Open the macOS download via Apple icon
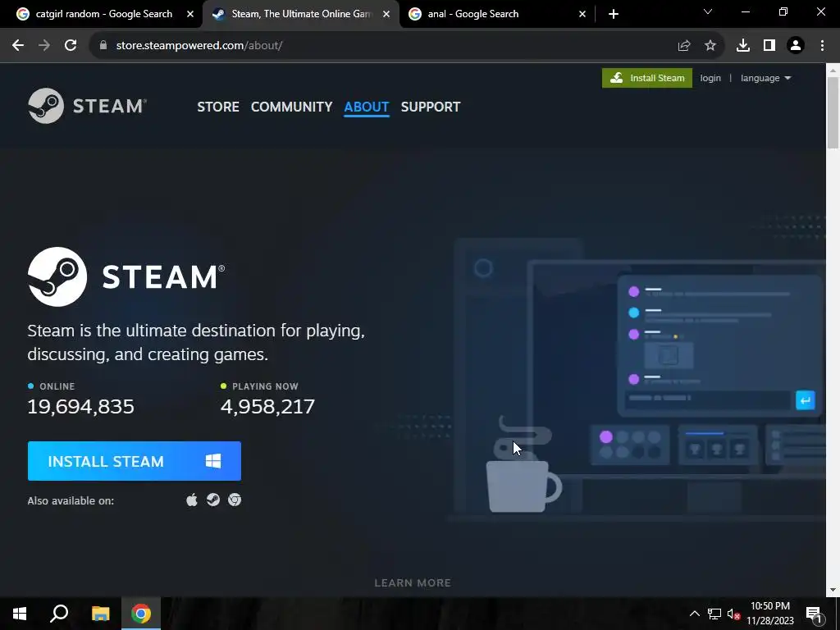 [x=192, y=500]
